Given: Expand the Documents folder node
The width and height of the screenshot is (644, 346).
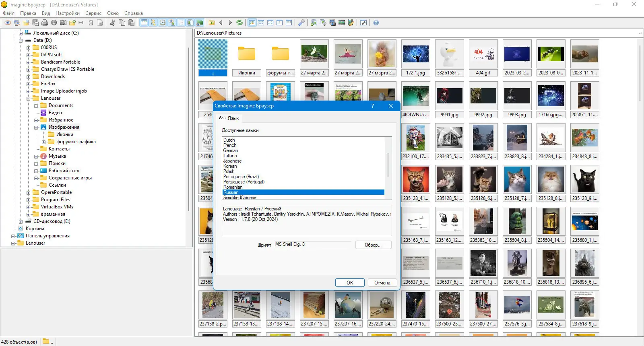Looking at the screenshot, I should pyautogui.click(x=36, y=106).
